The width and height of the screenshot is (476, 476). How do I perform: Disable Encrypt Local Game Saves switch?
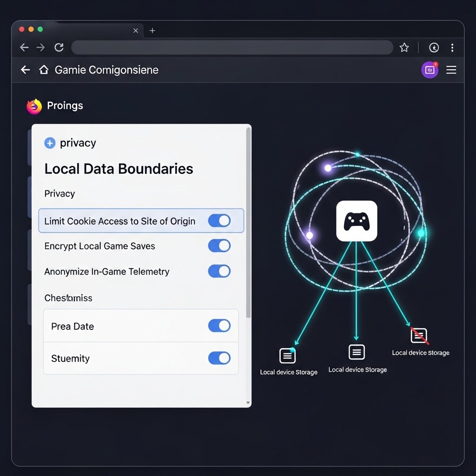point(219,246)
